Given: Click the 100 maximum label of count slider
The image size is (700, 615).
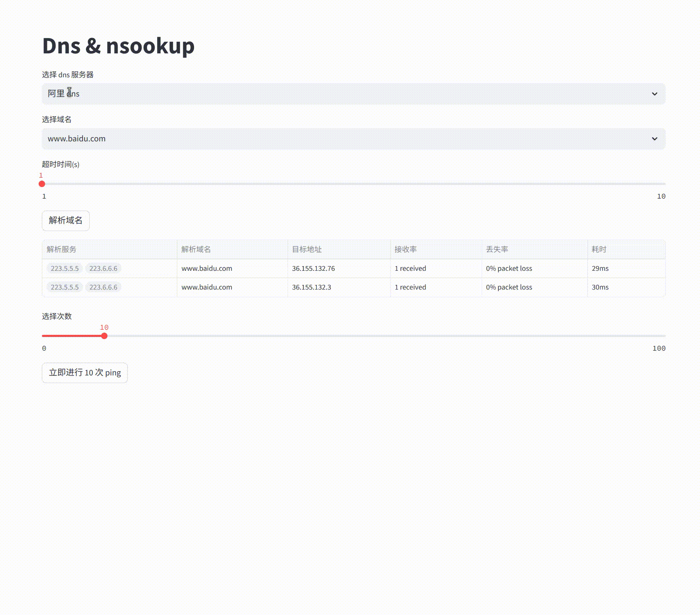Looking at the screenshot, I should tap(659, 348).
